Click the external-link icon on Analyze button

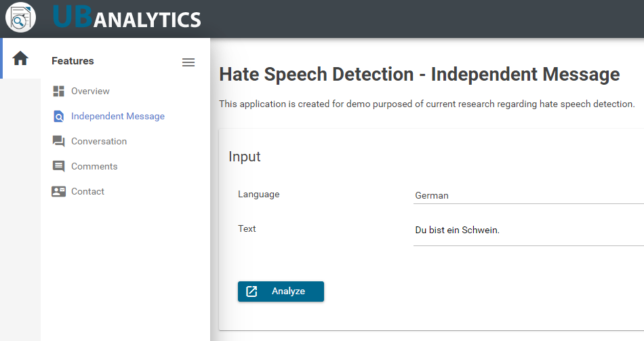click(251, 292)
